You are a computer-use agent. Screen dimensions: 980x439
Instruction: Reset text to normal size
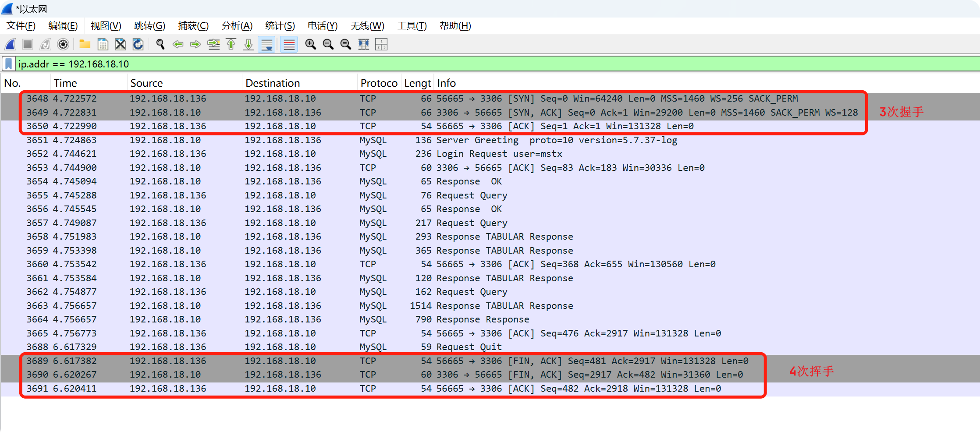[346, 44]
